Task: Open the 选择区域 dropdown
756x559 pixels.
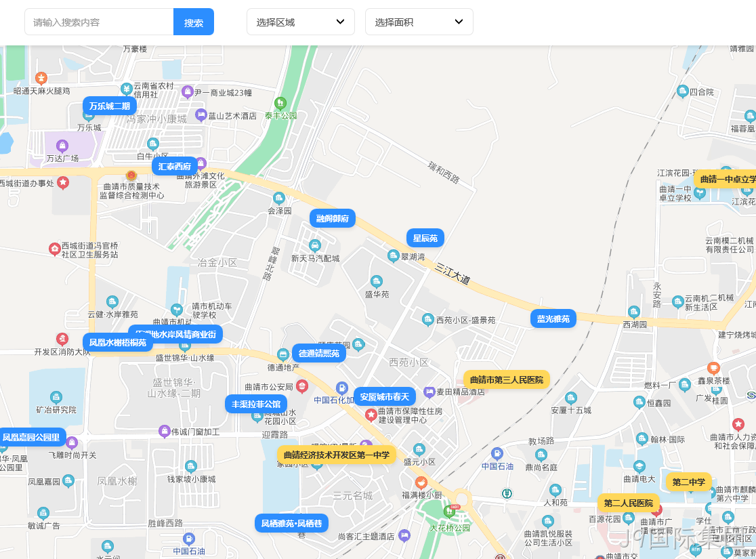Action: click(x=300, y=22)
